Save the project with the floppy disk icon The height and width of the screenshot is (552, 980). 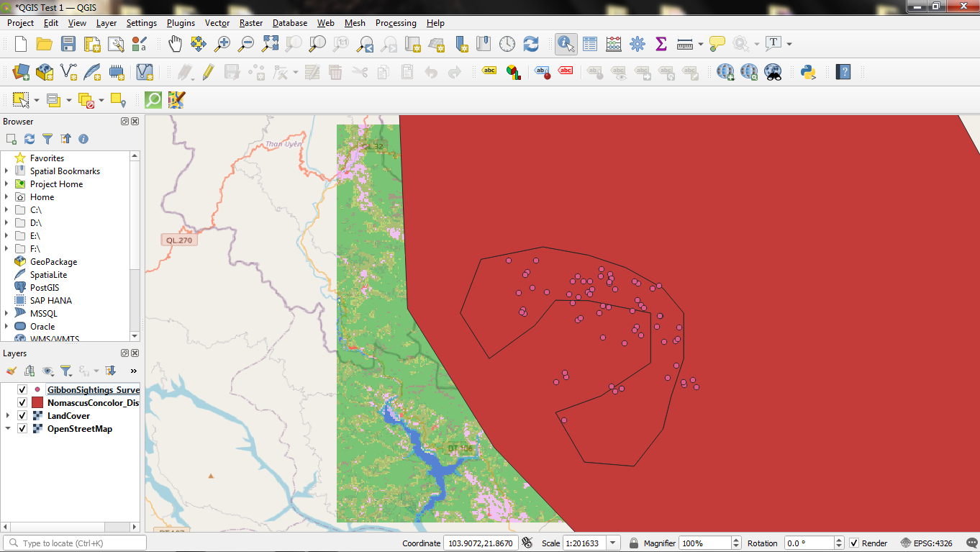68,44
